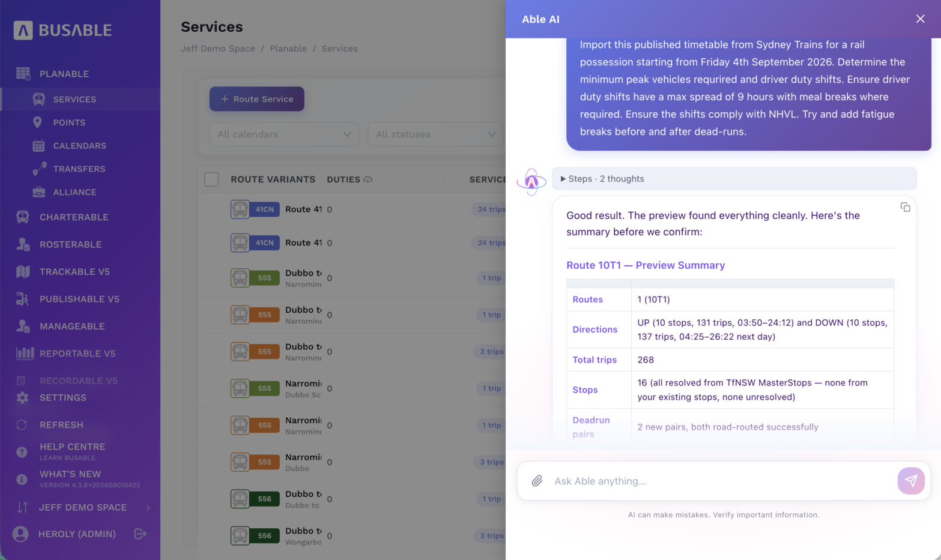Click the BUSABLE logo icon
The width and height of the screenshot is (941, 560).
coord(23,30)
